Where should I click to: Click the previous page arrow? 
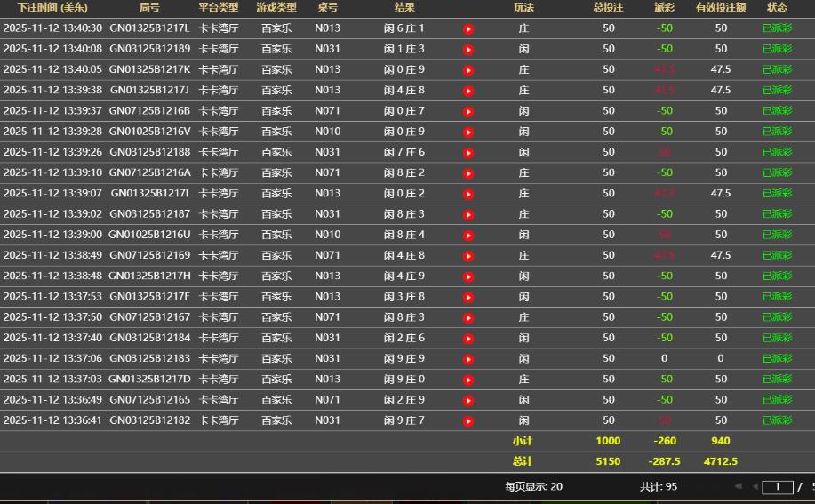(x=755, y=486)
